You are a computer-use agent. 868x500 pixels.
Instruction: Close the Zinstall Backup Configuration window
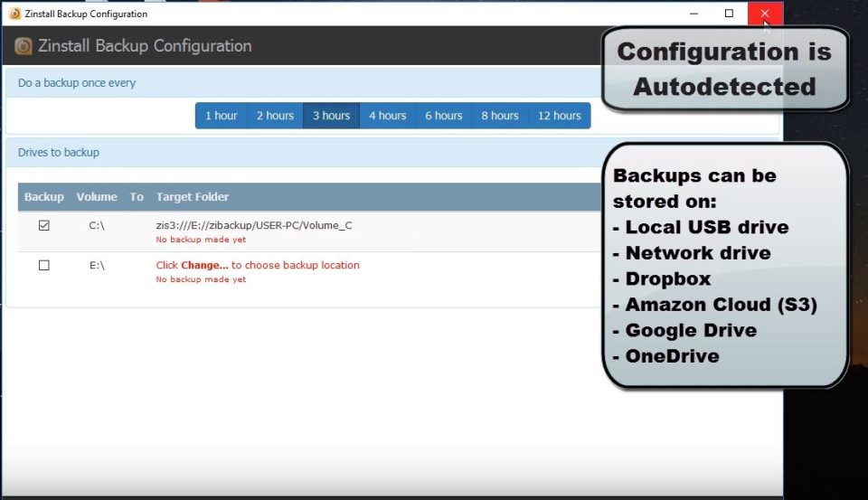765,14
